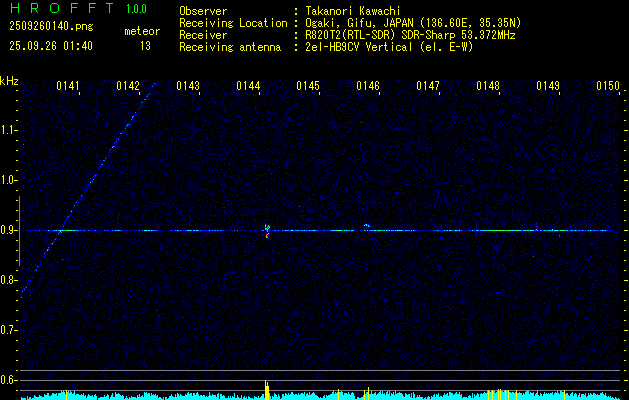Viewport: 629px width, 400px height.
Task: Click the HROFFT title text
Action: click(62, 8)
